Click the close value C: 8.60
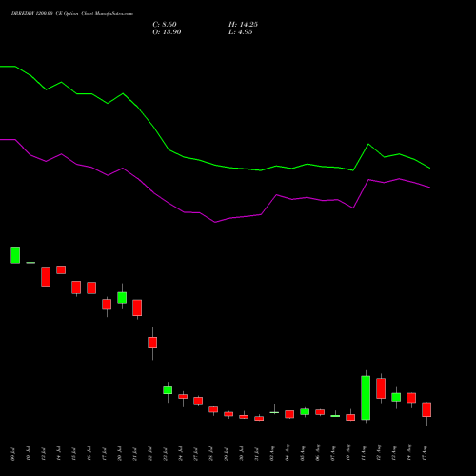This screenshot has height=476, width=476. [165, 25]
